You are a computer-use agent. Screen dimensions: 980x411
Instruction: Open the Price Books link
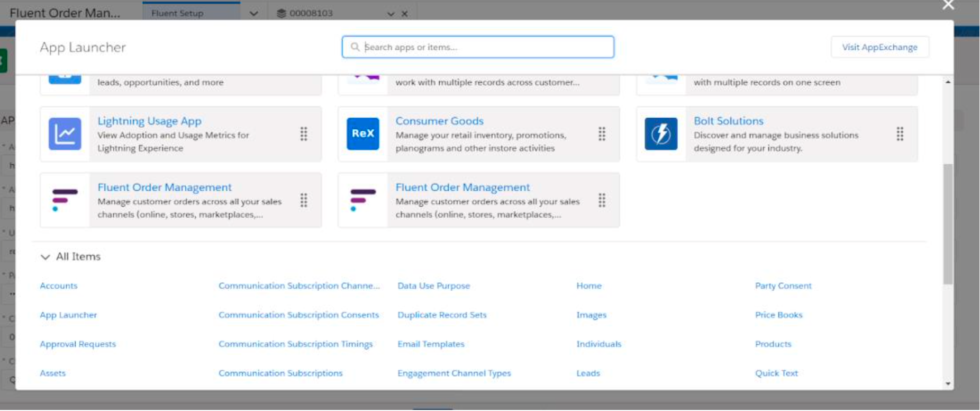(x=778, y=315)
